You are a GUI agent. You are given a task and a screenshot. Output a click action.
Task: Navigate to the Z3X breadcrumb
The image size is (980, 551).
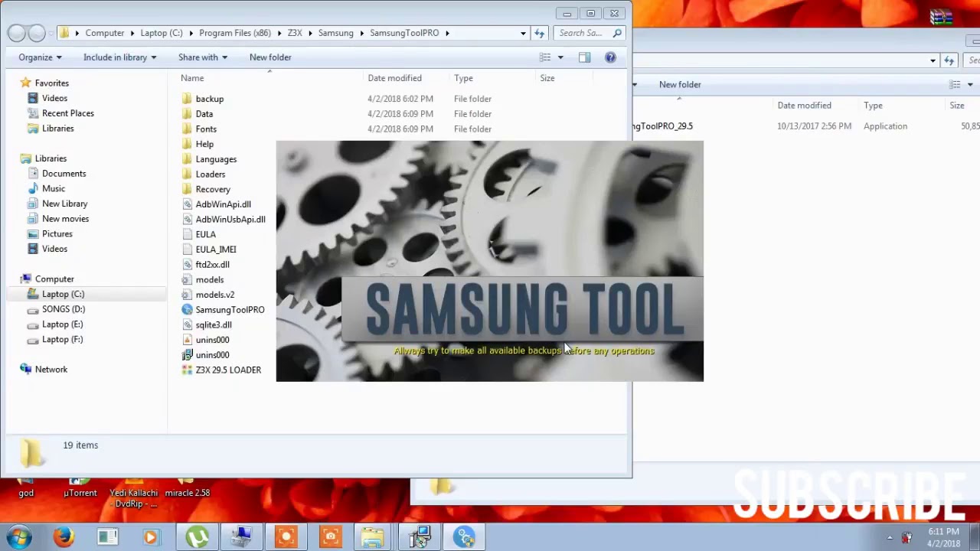(x=295, y=33)
